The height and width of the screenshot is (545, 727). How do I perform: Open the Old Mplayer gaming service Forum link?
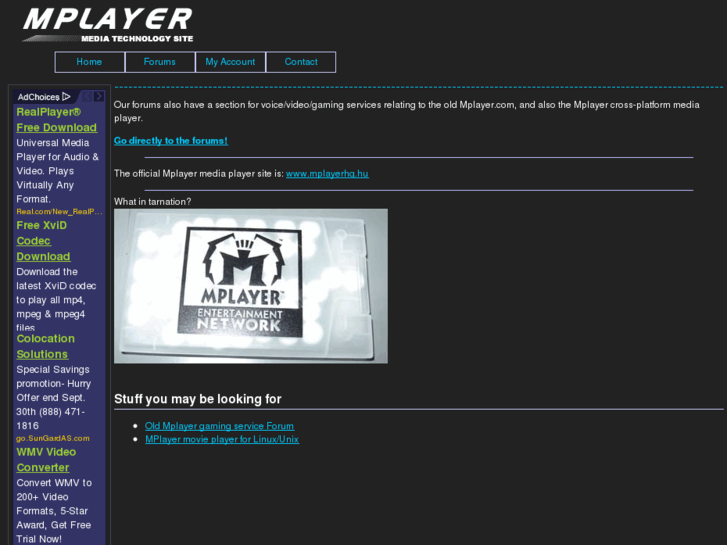pos(219,426)
